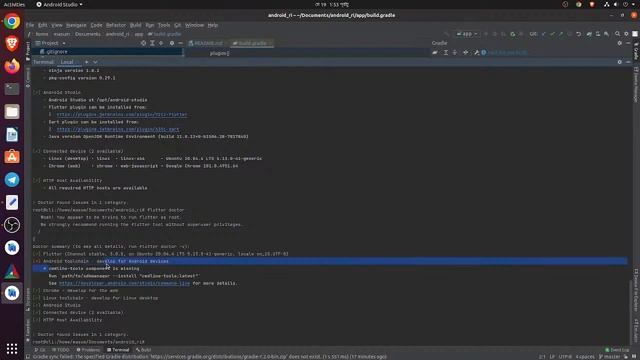
Task: Open the Refactor menu
Action: 116,25
